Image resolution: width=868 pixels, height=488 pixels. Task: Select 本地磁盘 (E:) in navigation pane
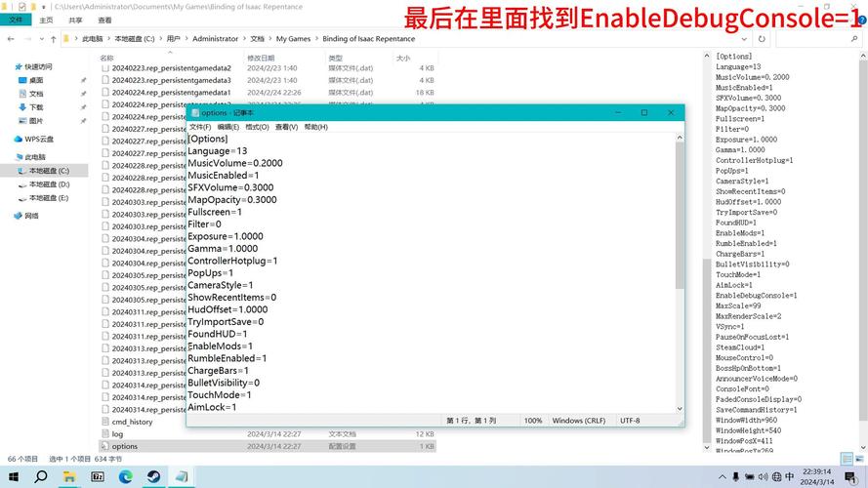click(x=49, y=197)
